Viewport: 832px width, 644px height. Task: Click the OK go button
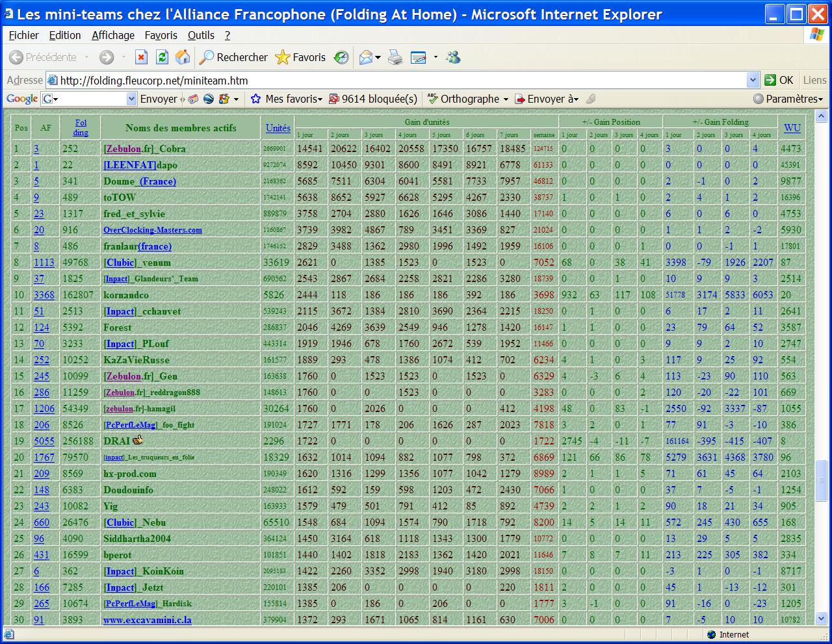point(779,80)
